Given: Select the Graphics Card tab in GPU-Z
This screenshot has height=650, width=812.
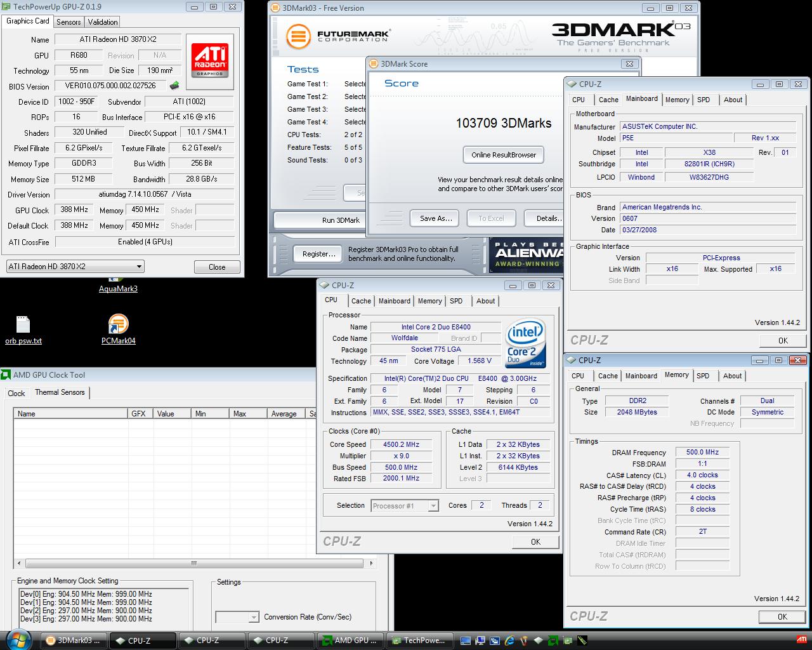Looking at the screenshot, I should point(28,21).
